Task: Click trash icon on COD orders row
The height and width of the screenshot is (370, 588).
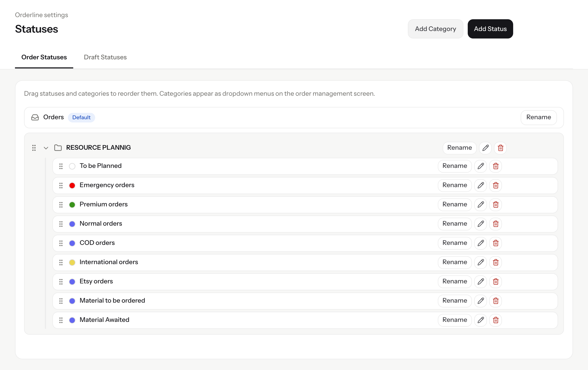Action: coord(496,243)
